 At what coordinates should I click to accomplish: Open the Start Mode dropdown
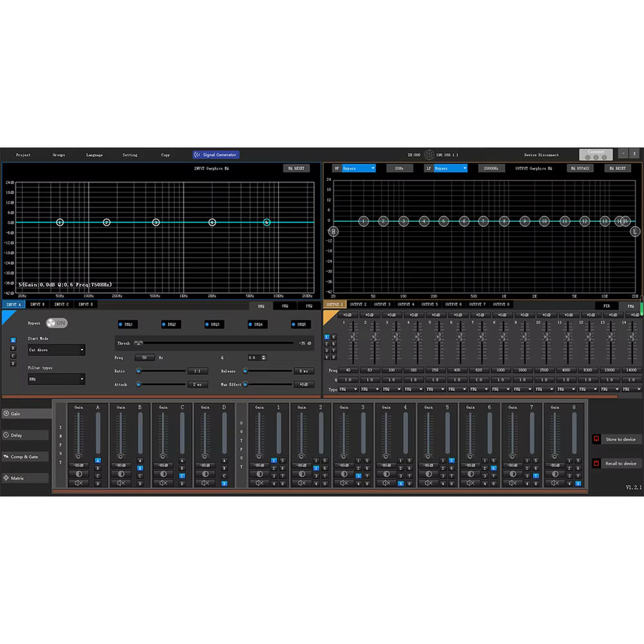click(x=57, y=350)
